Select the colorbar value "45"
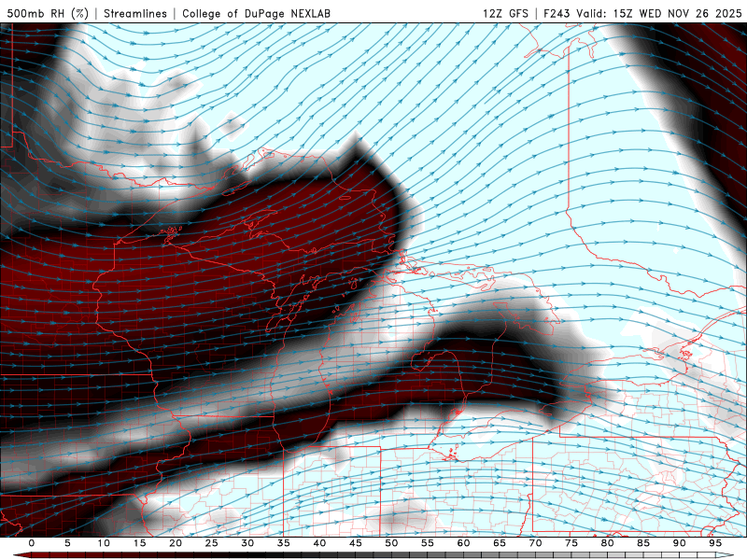 (356, 543)
